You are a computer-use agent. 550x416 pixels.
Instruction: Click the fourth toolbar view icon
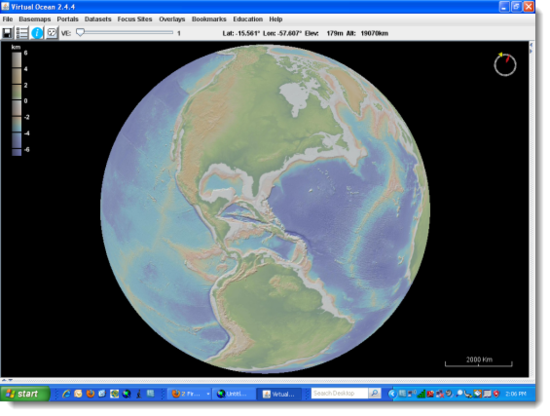52,33
